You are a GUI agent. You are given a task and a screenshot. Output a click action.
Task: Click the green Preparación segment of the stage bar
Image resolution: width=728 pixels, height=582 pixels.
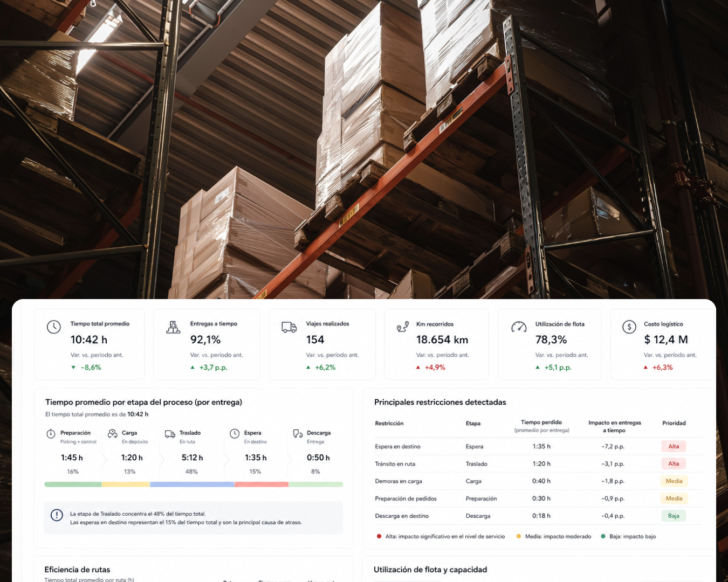73,484
